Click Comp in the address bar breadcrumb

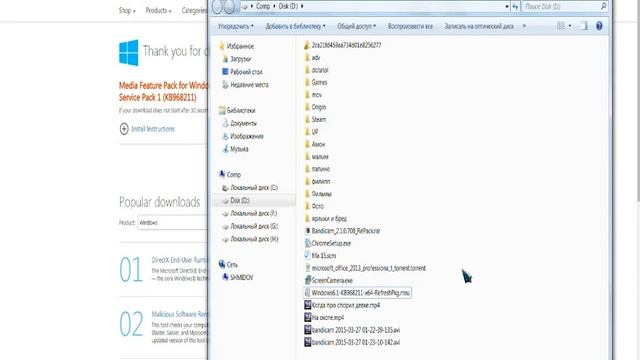263,6
